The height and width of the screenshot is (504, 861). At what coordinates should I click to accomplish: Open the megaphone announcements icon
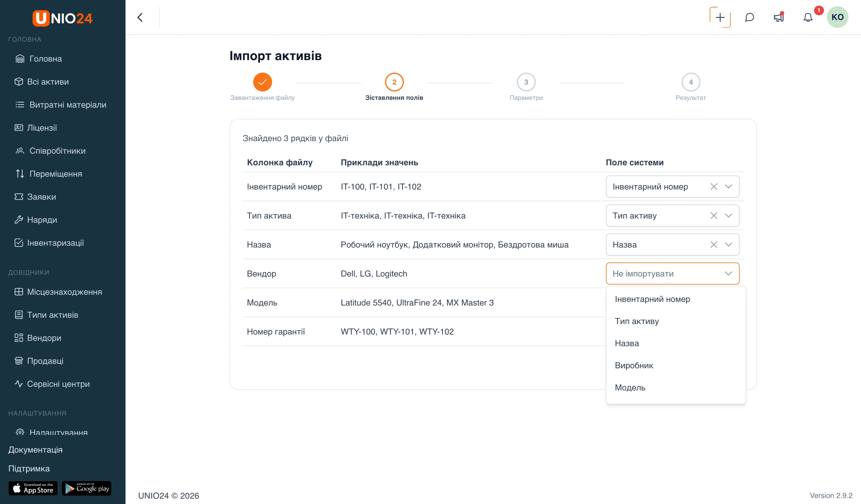pos(779,17)
